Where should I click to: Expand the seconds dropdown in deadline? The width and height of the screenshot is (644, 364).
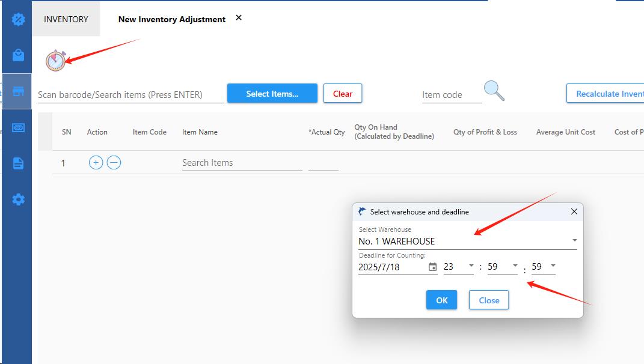point(553,266)
